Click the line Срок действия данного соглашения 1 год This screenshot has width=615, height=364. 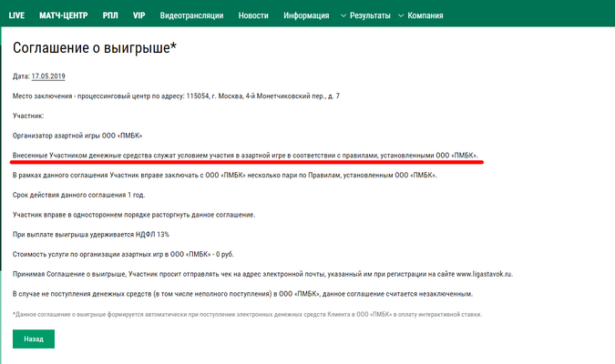coord(78,195)
